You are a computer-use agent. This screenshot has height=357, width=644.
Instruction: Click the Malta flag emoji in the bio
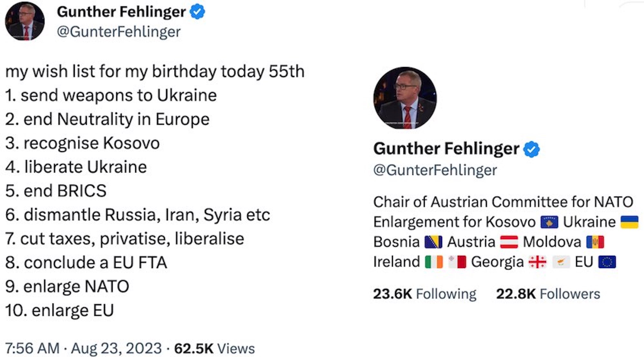point(457,262)
